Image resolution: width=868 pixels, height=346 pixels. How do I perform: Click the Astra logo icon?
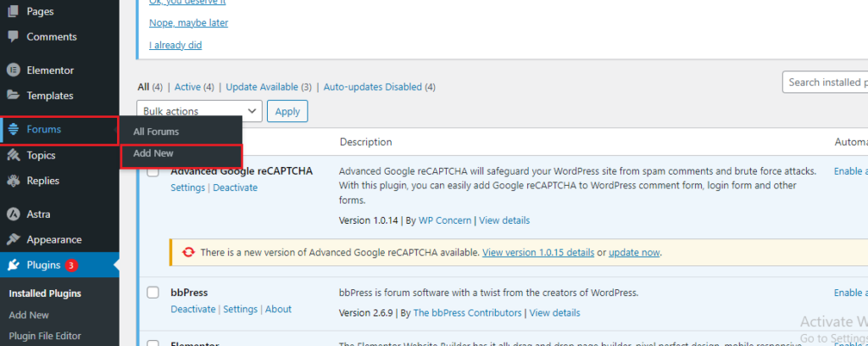14,215
